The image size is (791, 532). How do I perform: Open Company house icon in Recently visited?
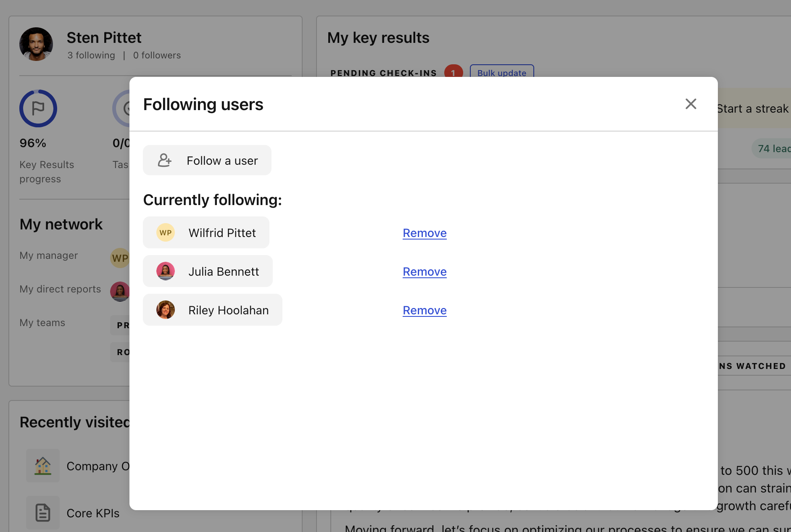(43, 466)
